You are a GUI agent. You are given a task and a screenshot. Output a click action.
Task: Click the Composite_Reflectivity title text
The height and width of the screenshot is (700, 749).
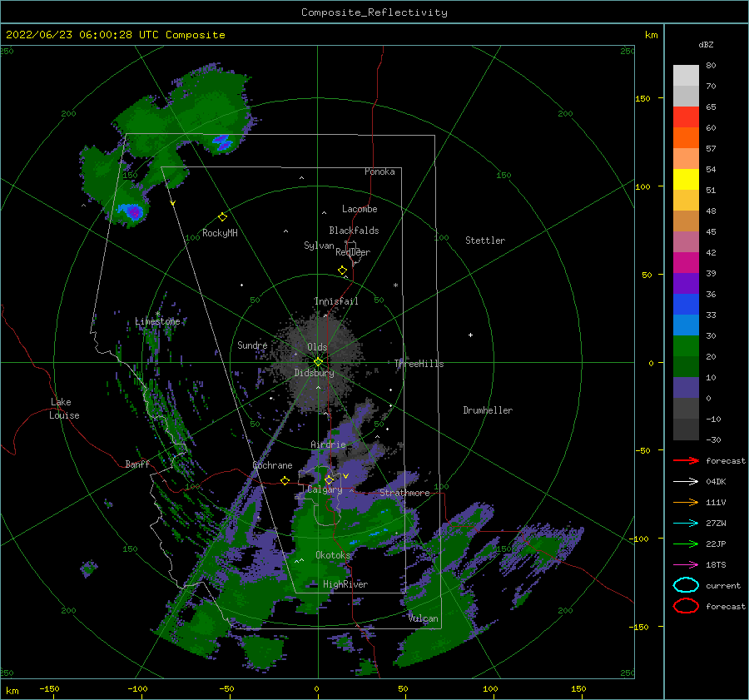point(374,12)
